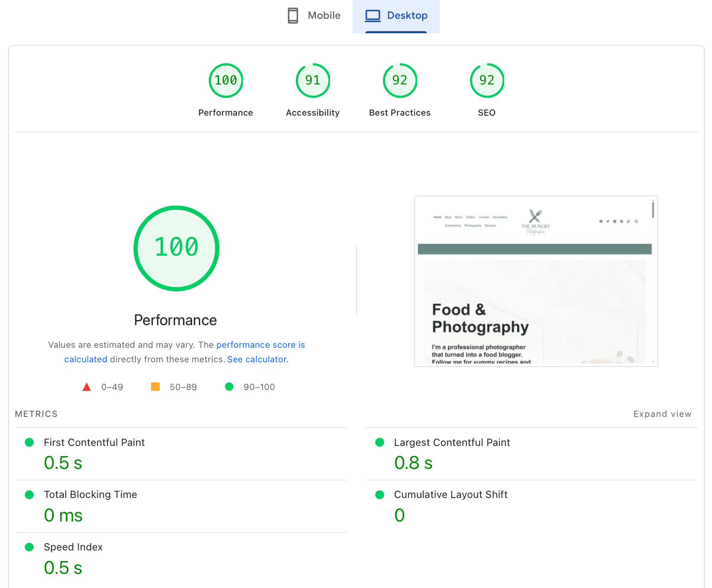The image size is (712, 588).
Task: Open the performance score is calculated link
Action: pyautogui.click(x=260, y=345)
